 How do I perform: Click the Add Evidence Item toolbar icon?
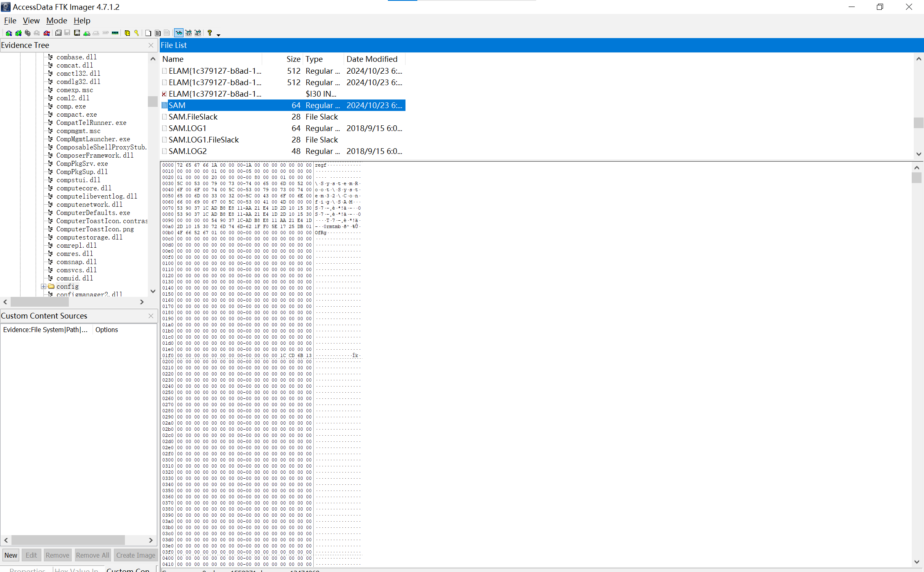pos(9,33)
